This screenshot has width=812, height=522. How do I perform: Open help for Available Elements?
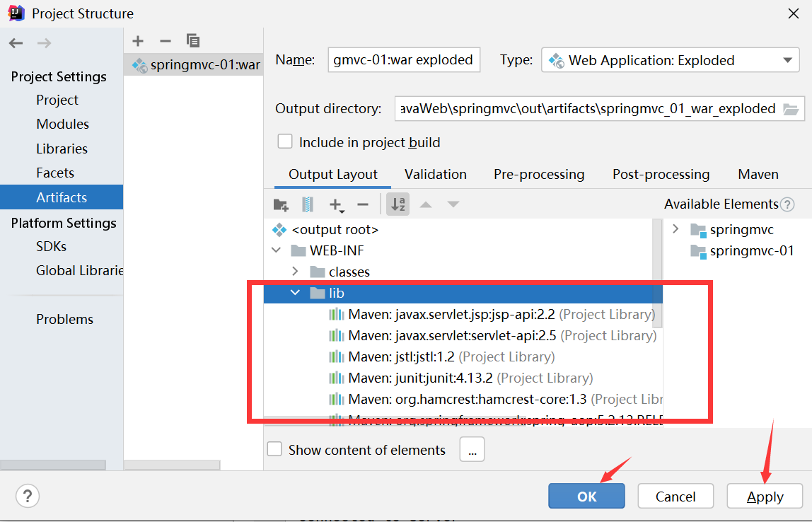click(x=787, y=204)
